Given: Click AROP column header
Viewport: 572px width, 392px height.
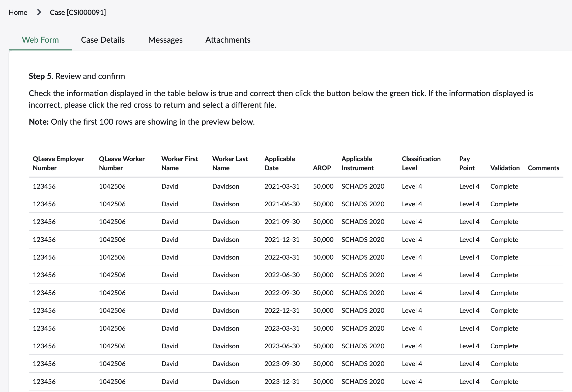Looking at the screenshot, I should [322, 168].
